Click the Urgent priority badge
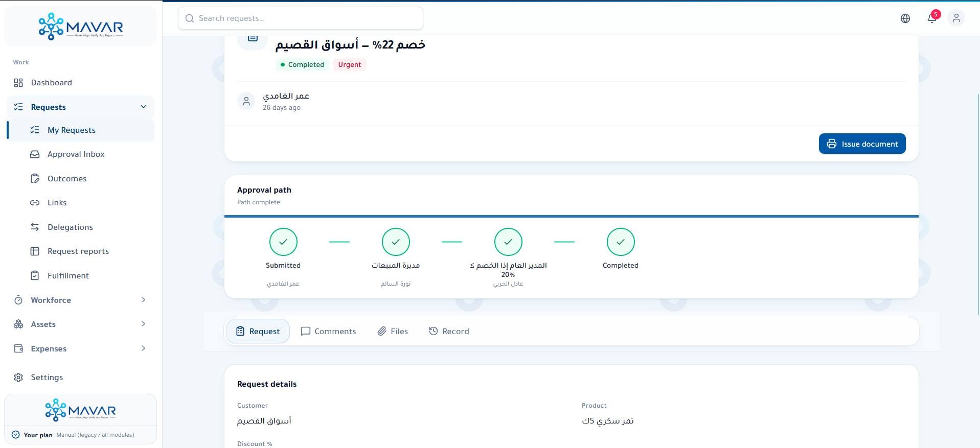 [x=350, y=65]
